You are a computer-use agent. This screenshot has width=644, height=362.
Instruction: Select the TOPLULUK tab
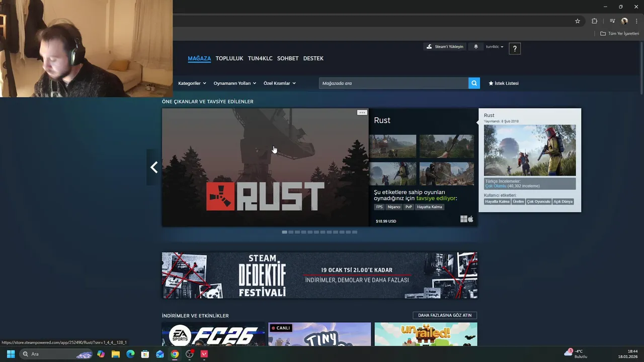coord(229,58)
